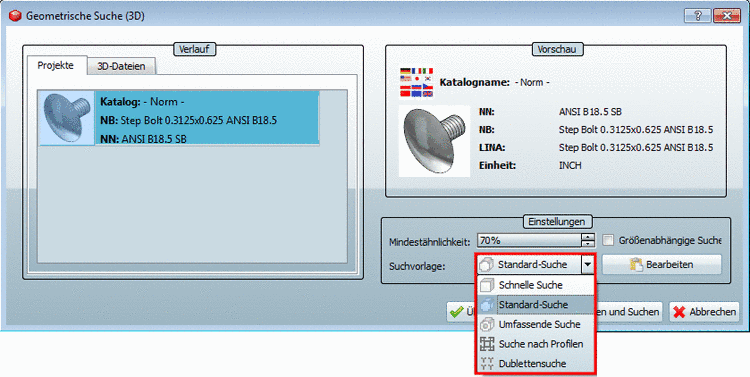Enable Größenabhängige Suche checkbox
Viewport: 750px width, 377px height.
(x=608, y=240)
